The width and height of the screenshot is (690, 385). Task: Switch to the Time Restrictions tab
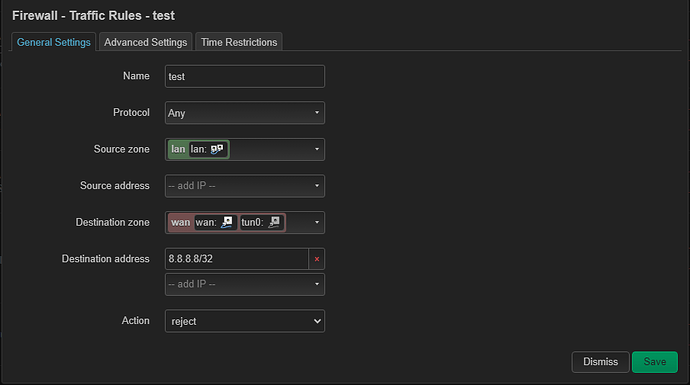click(x=239, y=42)
